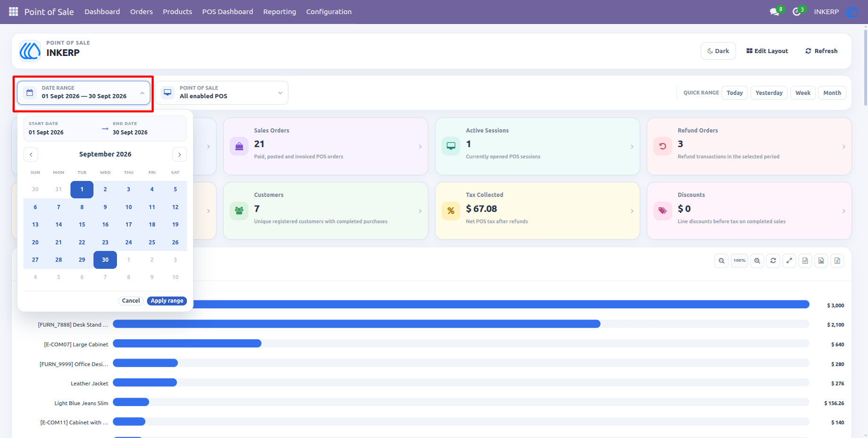The width and height of the screenshot is (868, 438).
Task: Open the messages icon with badge 8
Action: click(x=775, y=11)
